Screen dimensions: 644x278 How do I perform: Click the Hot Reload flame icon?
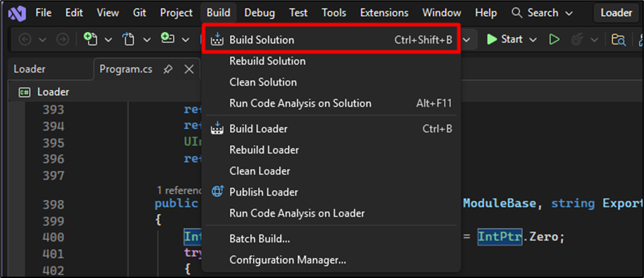point(578,40)
